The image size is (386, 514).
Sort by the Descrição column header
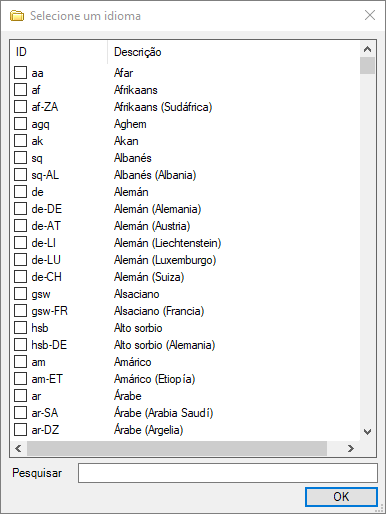click(234, 52)
